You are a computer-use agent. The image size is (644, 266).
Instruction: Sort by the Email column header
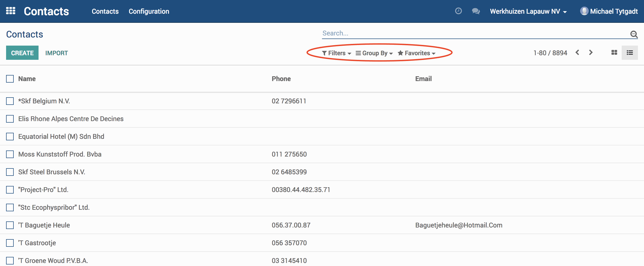[423, 79]
